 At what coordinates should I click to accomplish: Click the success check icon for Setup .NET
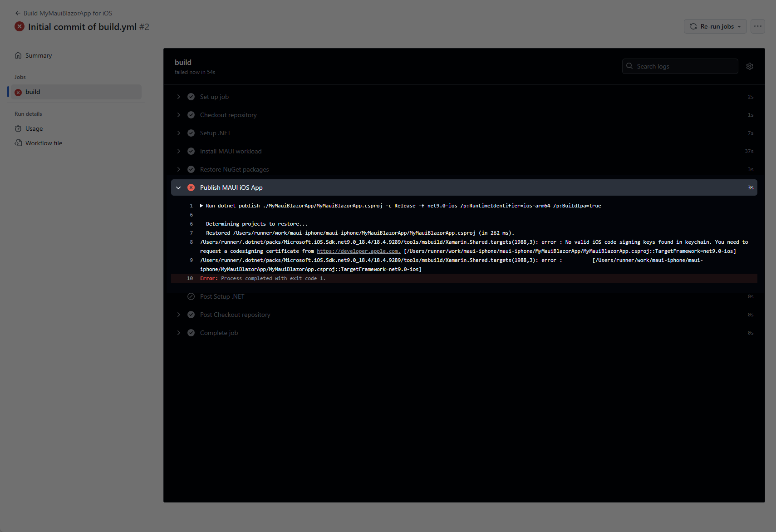click(x=191, y=133)
